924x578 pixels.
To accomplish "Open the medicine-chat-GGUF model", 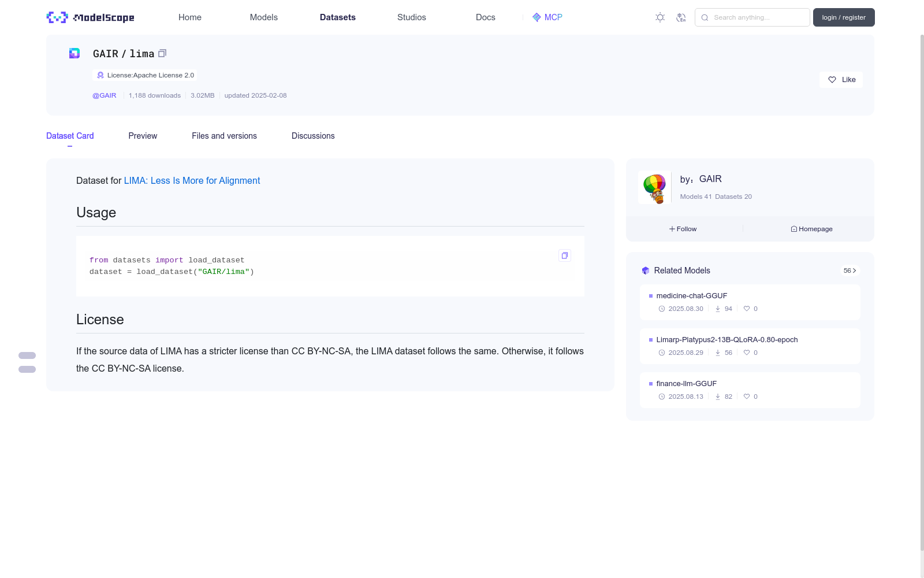I will (692, 296).
